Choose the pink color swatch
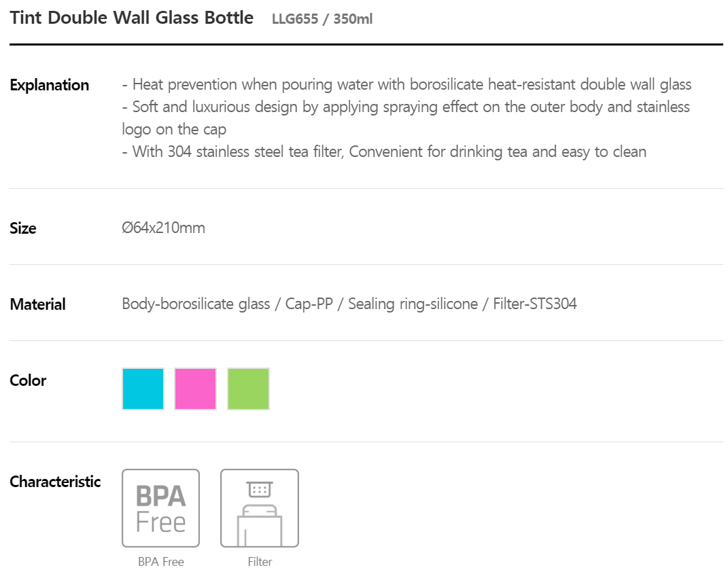Viewport: 728px width, 572px height. (x=196, y=389)
